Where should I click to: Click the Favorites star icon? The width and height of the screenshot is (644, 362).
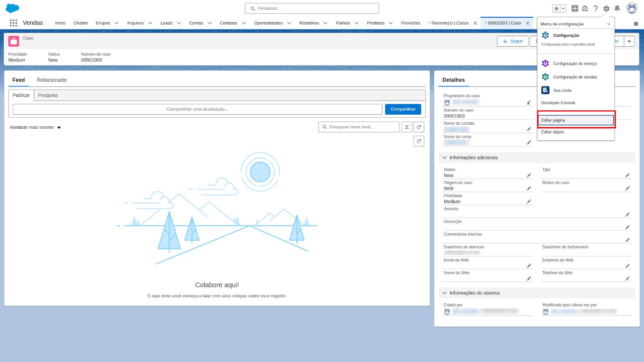coord(556,8)
